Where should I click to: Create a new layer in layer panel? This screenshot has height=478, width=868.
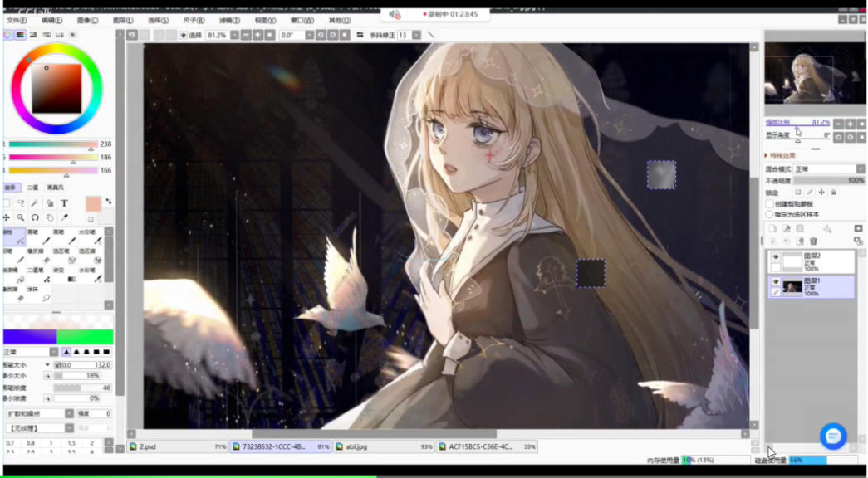[772, 228]
